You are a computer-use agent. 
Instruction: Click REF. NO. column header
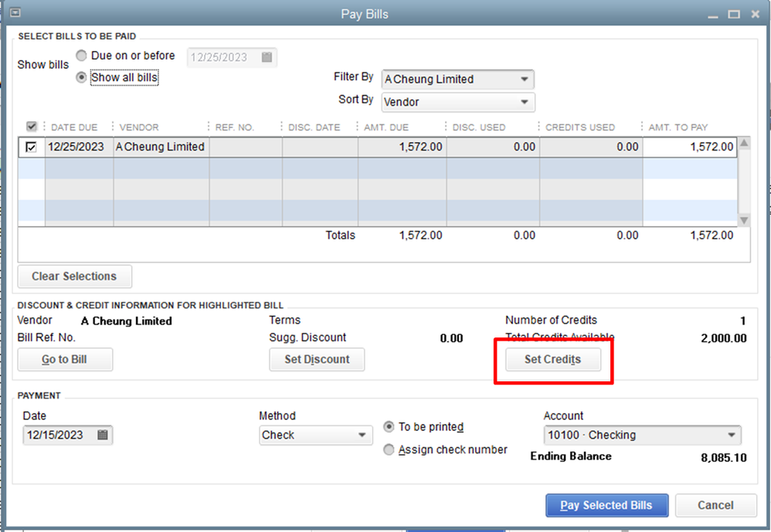[x=235, y=127]
